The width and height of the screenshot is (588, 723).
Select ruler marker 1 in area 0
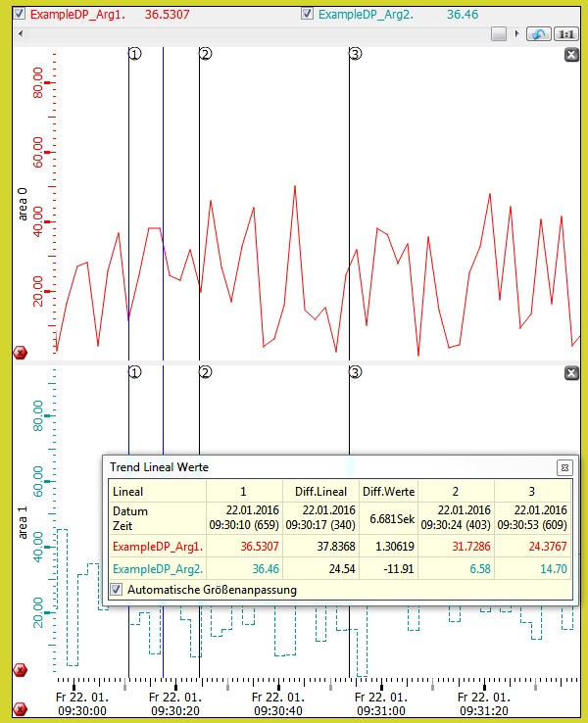[134, 54]
